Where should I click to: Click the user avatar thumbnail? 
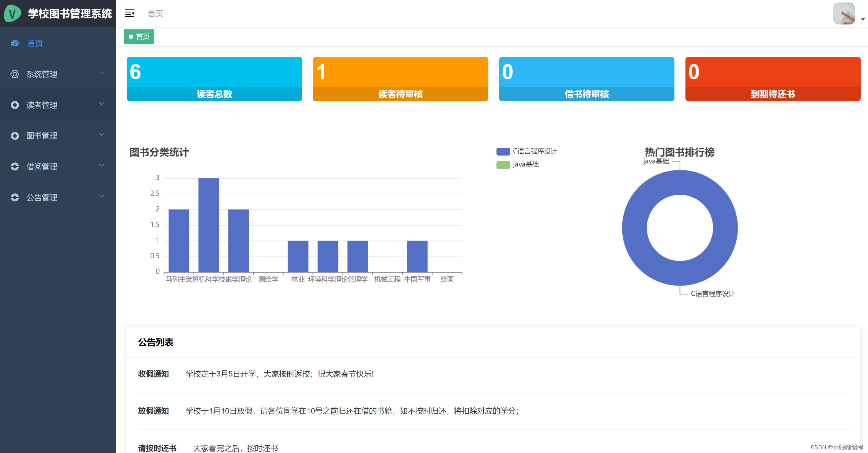tap(844, 13)
